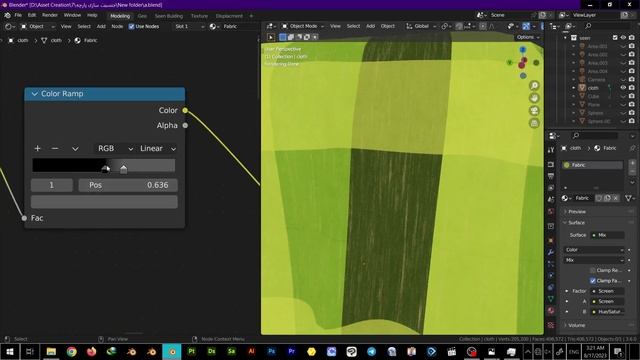This screenshot has width=640, height=360.
Task: Open the viewport Options dropdown
Action: pos(528,37)
